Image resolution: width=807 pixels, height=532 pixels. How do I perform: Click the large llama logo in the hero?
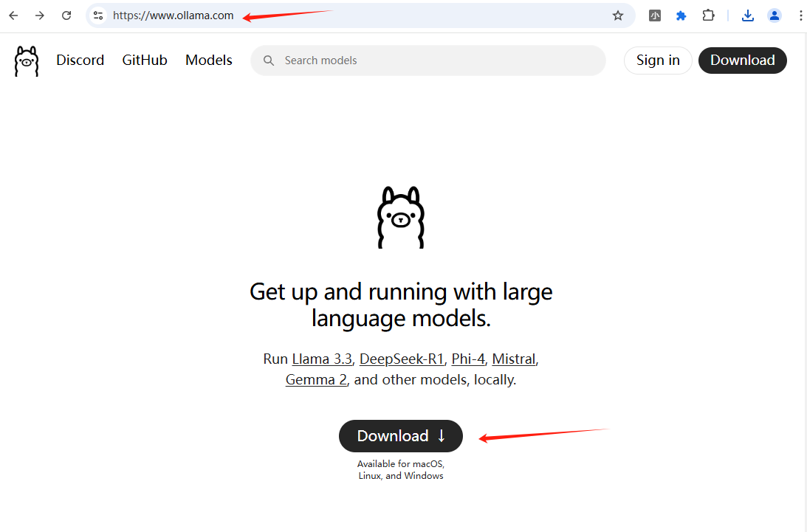pyautogui.click(x=401, y=218)
